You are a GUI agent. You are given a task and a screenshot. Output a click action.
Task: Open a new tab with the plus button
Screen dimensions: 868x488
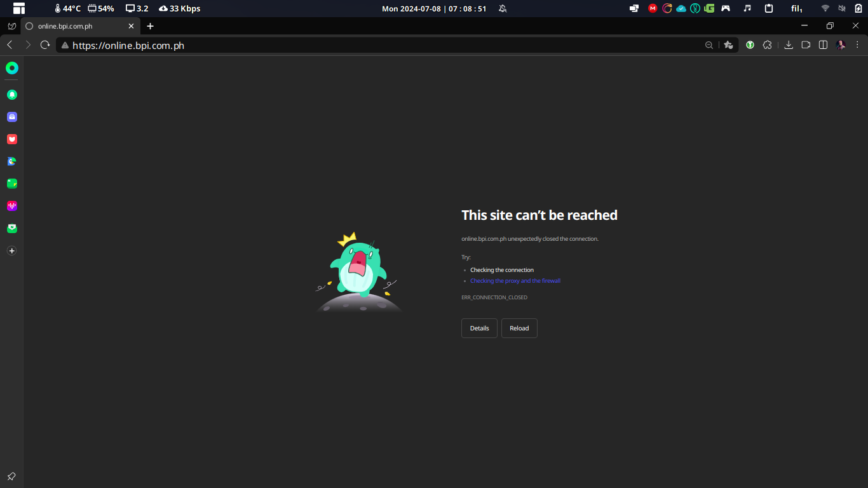(x=150, y=26)
